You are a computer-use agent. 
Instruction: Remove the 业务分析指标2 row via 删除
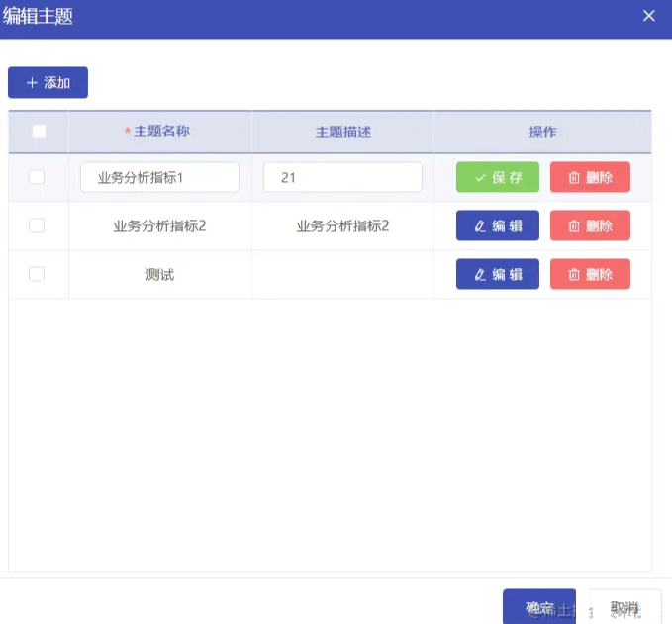(590, 225)
